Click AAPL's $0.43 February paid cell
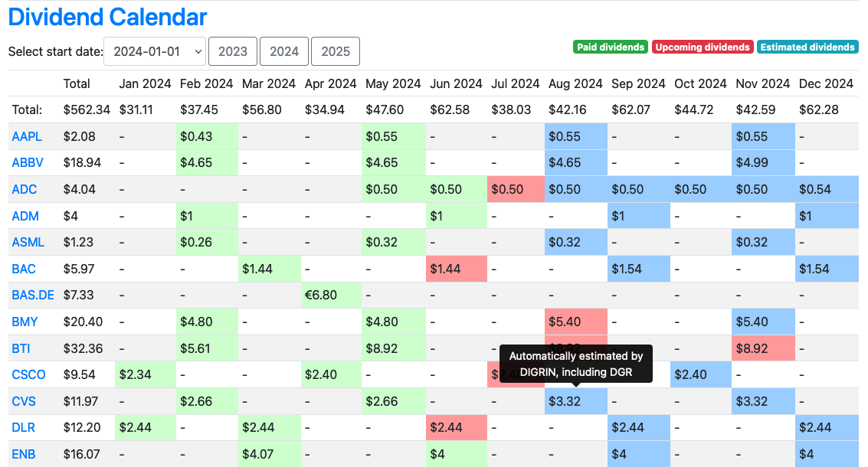 coord(207,136)
